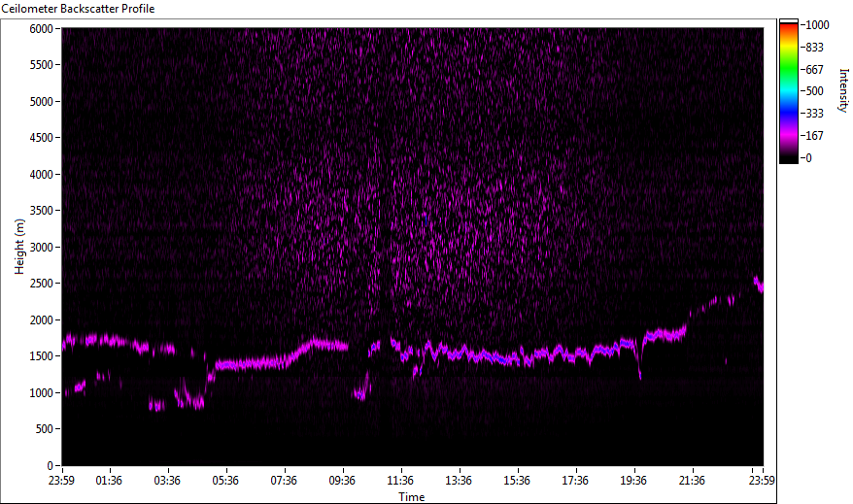Click the 3500 height tick label
This screenshot has height=504, width=853.
pos(42,211)
